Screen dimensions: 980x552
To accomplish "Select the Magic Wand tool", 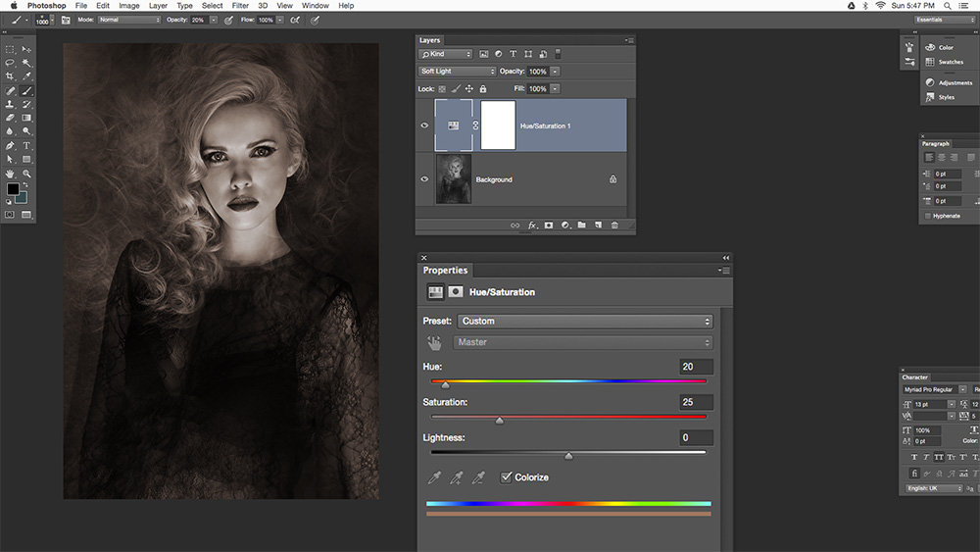I will pos(26,63).
